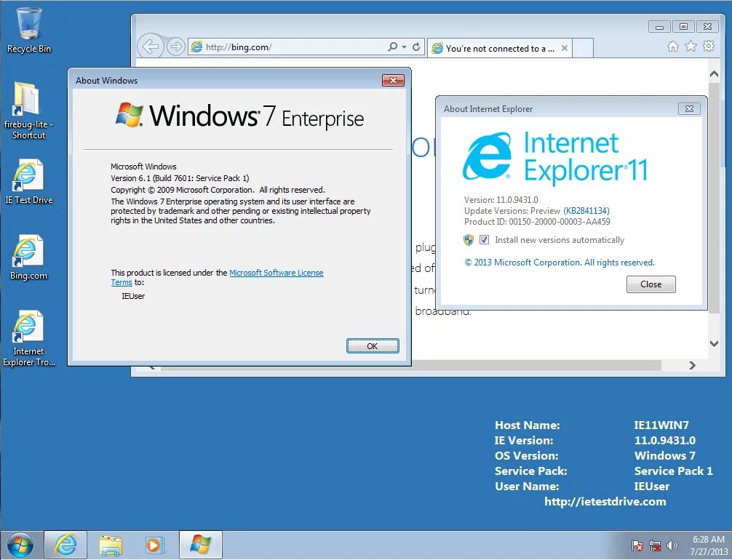Click the IE Forward navigation button
The width and height of the screenshot is (732, 560).
[x=176, y=47]
